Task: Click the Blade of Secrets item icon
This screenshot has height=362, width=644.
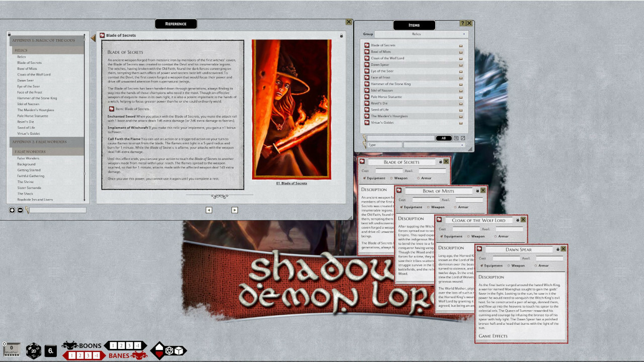Action: point(367,45)
